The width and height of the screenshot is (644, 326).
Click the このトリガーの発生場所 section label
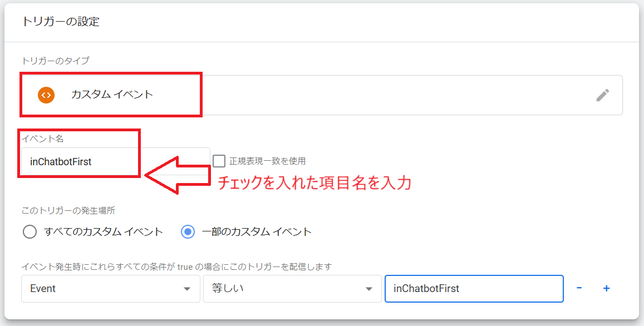68,211
